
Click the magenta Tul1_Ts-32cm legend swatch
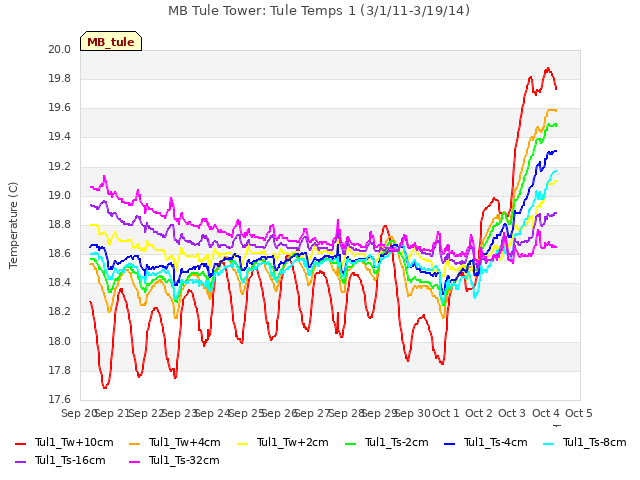tap(134, 462)
